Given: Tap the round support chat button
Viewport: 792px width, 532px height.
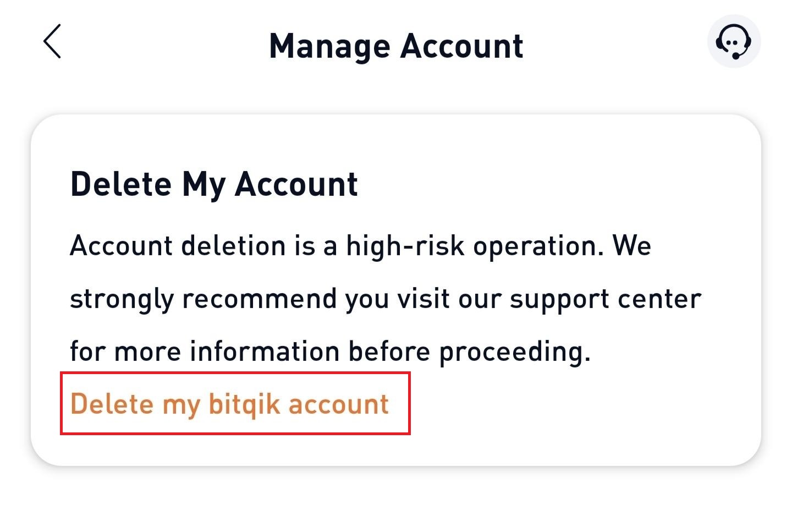Looking at the screenshot, I should (734, 42).
